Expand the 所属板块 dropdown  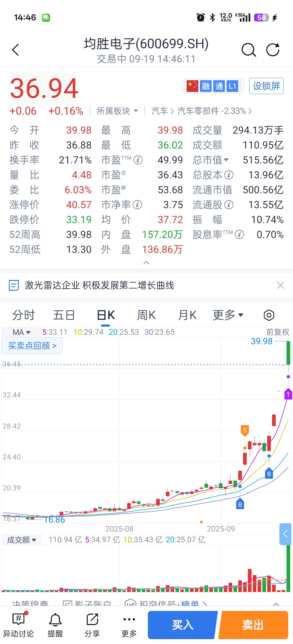point(117,111)
